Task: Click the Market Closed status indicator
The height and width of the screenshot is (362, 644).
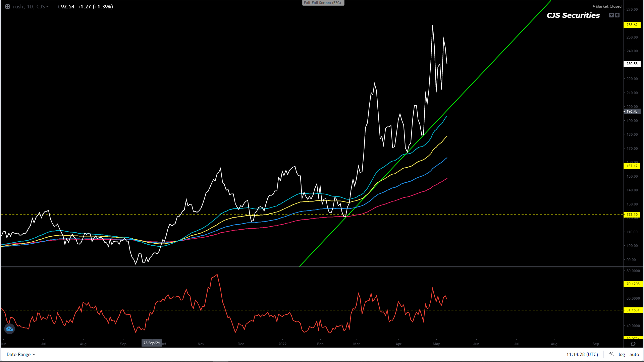Action: pos(607,6)
